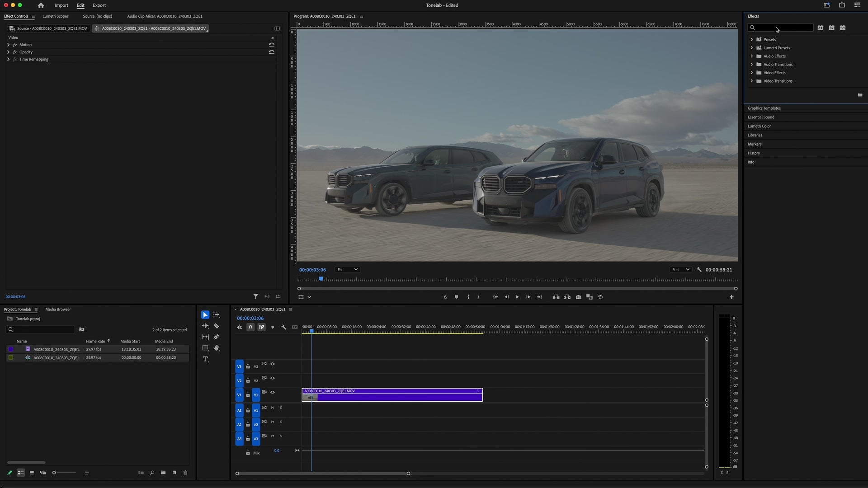
Task: Select the Ripple Edit tool
Action: point(205,326)
